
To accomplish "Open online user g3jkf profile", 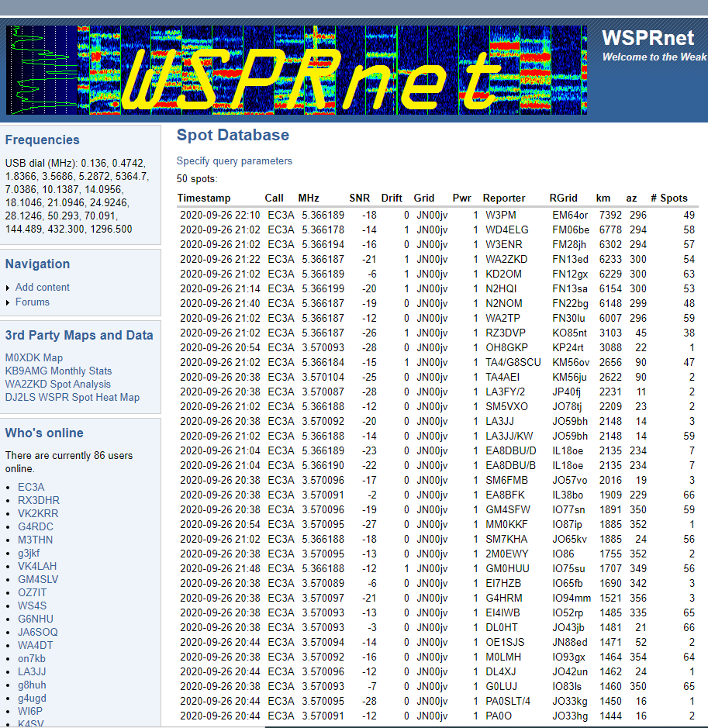I will tap(29, 553).
